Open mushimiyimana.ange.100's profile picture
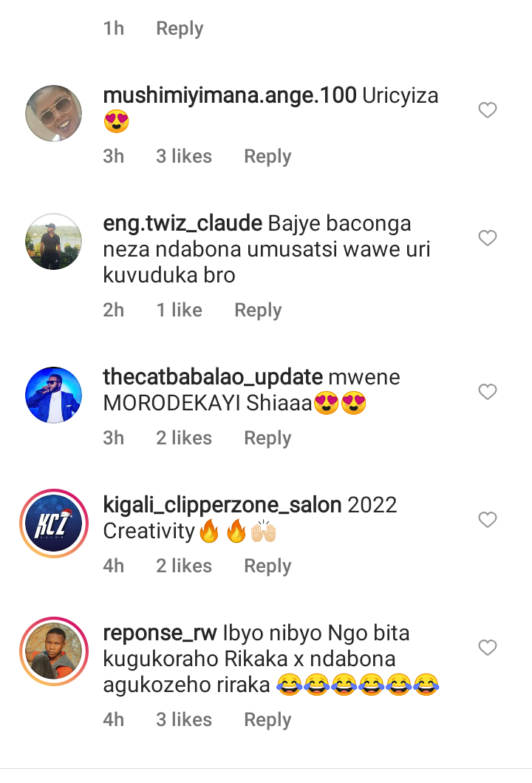 pos(53,113)
